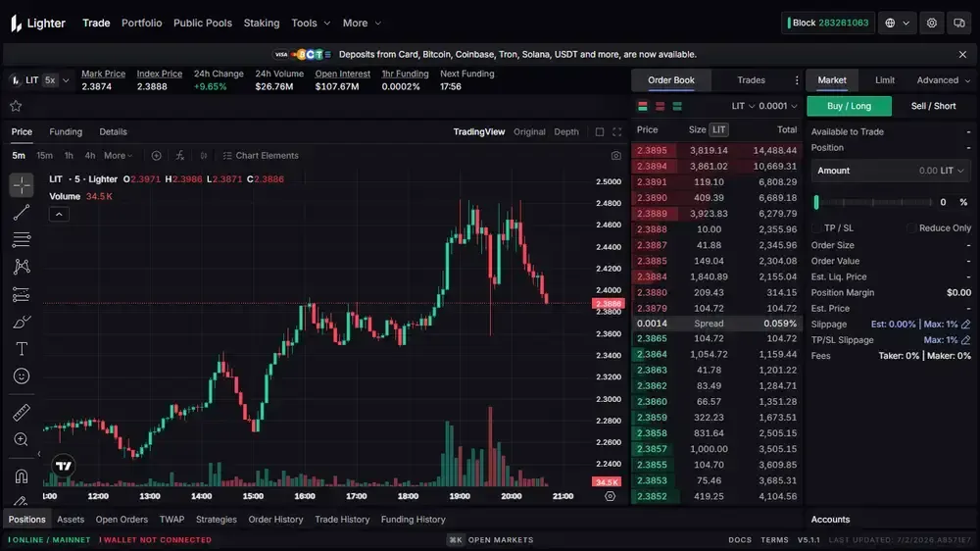Enable the Reduce Only checkbox
The height and width of the screenshot is (551, 980).
coord(911,228)
